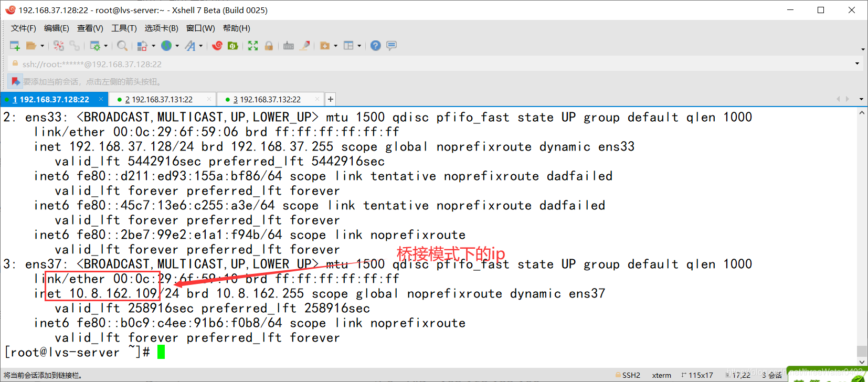Screen dimensions: 868x382
Task: Launch the red Xshell swirl icon
Action: point(217,46)
